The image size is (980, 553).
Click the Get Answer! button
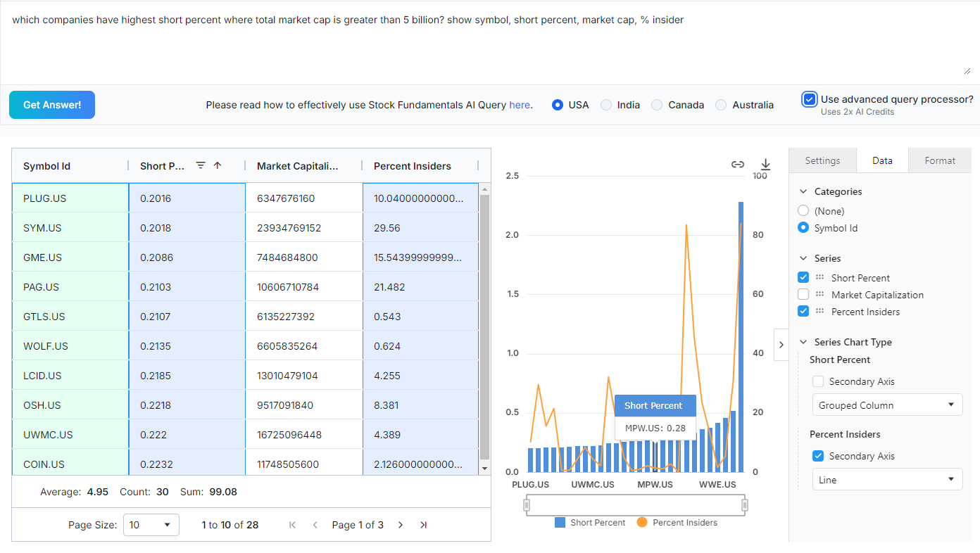point(52,105)
